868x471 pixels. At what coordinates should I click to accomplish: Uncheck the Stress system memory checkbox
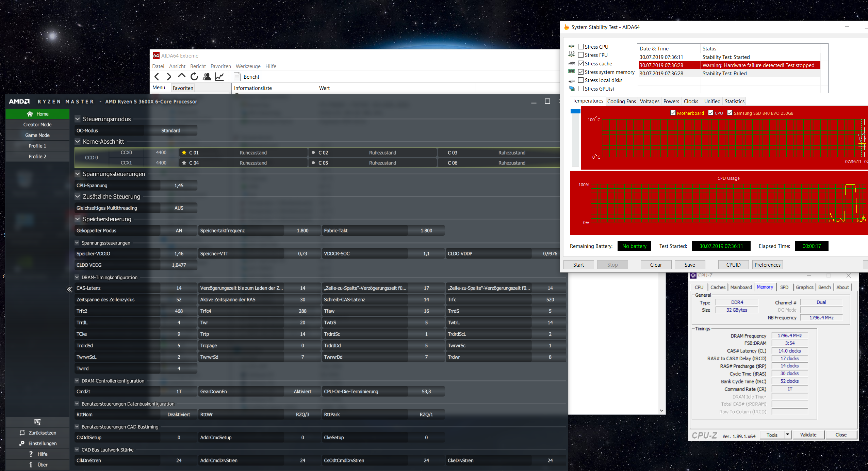coord(581,72)
